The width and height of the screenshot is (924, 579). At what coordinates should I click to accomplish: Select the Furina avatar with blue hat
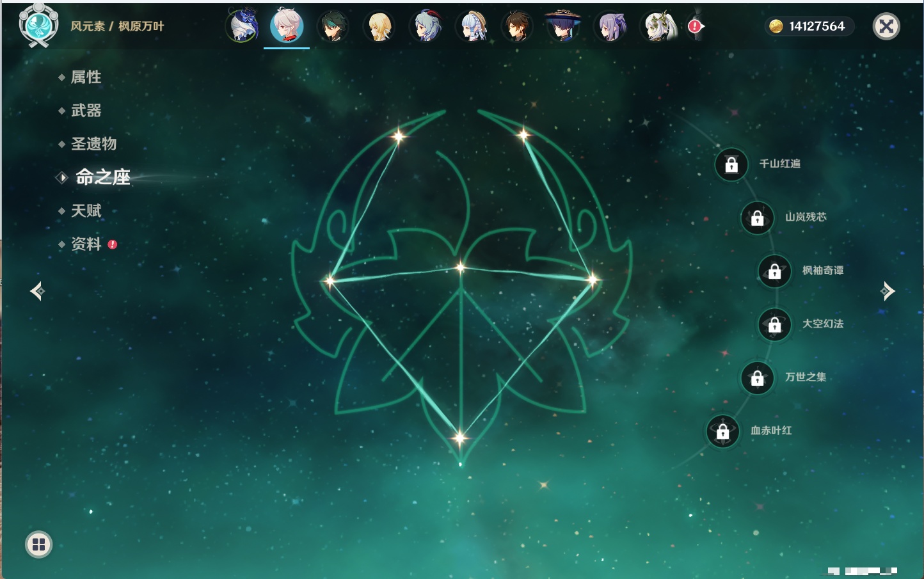click(242, 26)
